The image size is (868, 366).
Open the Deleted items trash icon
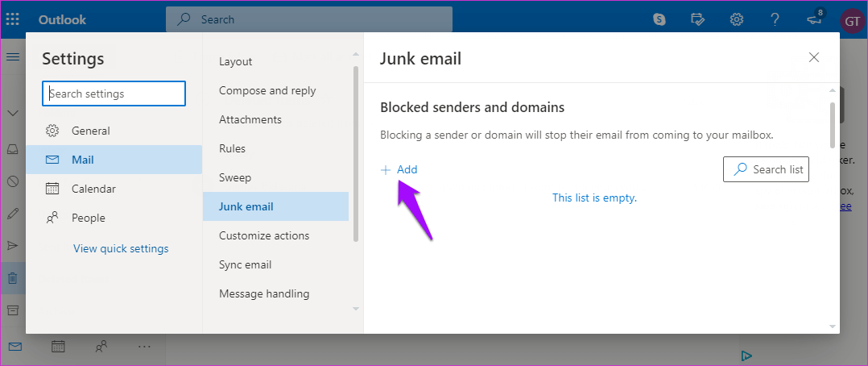[13, 278]
